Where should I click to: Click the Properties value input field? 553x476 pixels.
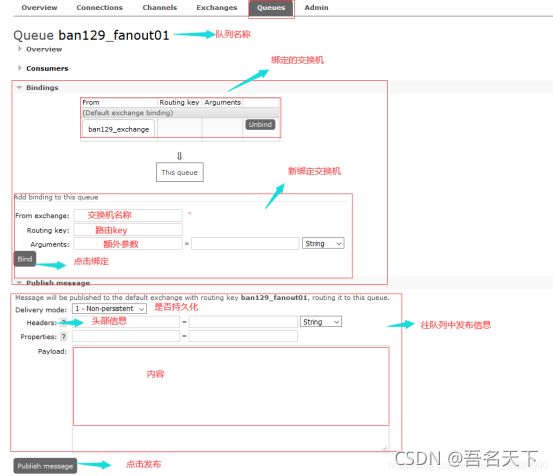click(243, 336)
